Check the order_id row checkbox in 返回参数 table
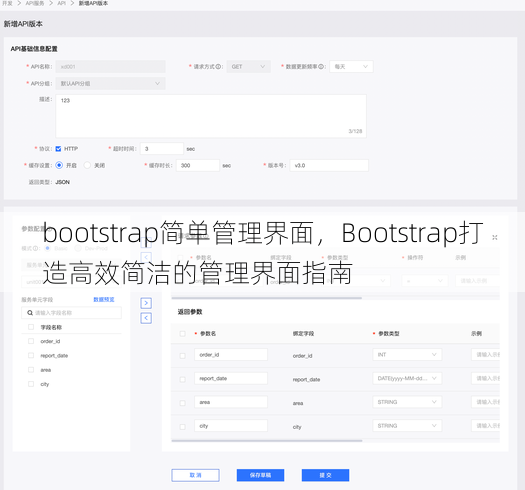Image resolution: width=525 pixels, height=490 pixels. [182, 356]
